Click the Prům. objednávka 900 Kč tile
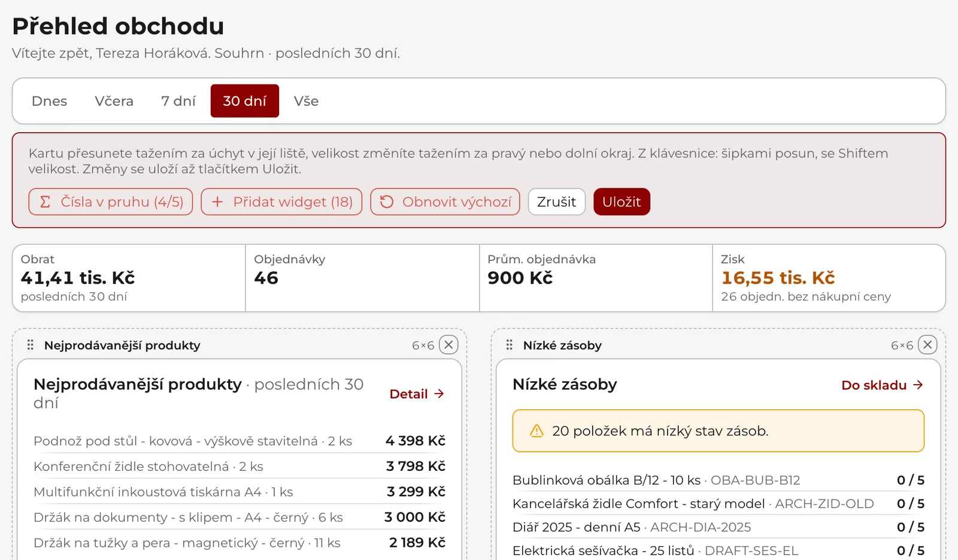 click(x=596, y=278)
